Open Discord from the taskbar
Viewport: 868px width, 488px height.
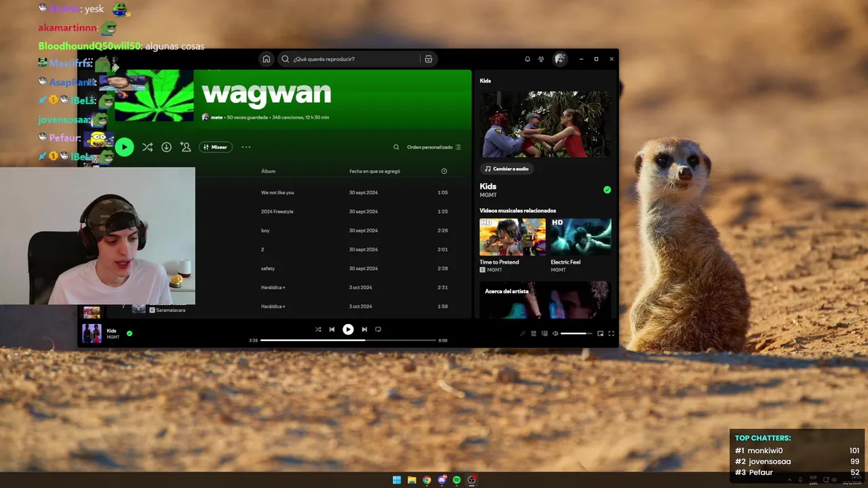point(441,480)
